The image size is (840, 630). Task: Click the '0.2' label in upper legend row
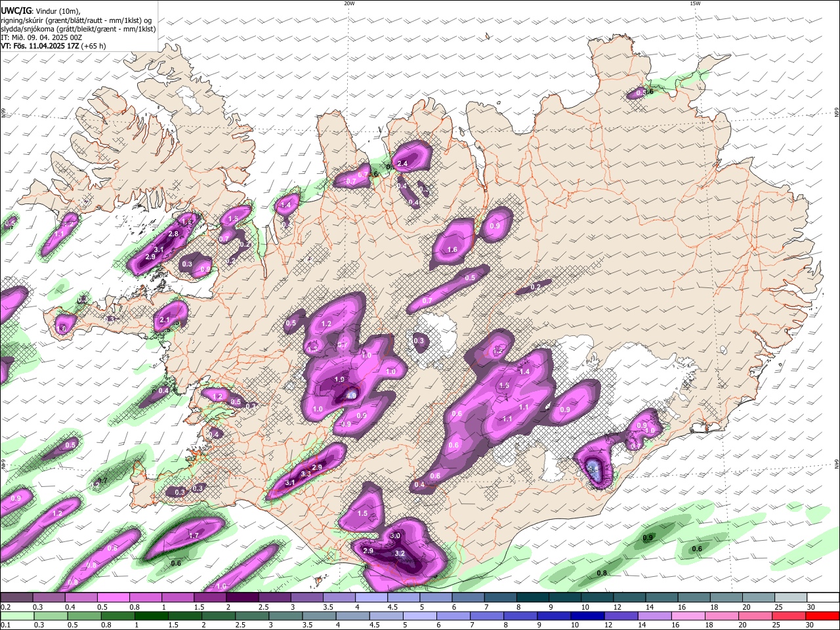pyautogui.click(x=6, y=607)
